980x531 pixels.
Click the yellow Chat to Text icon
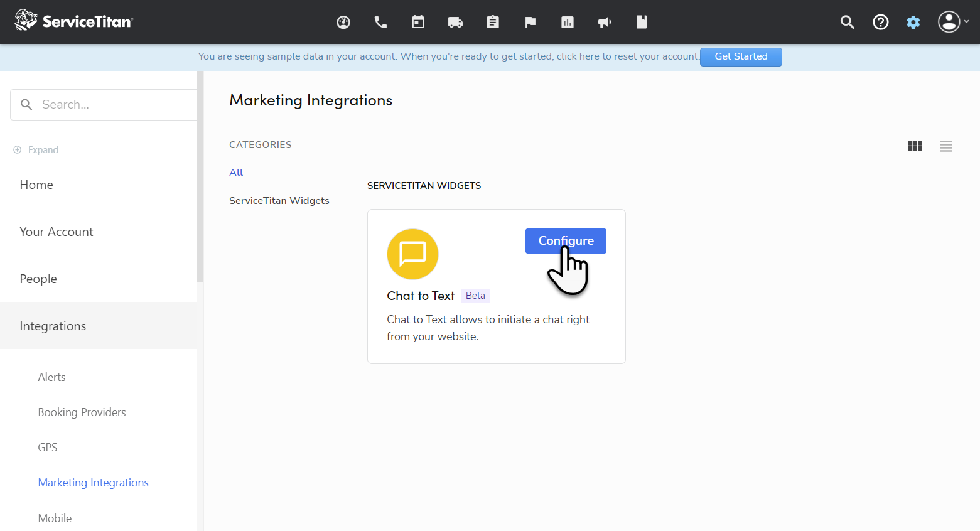(412, 254)
